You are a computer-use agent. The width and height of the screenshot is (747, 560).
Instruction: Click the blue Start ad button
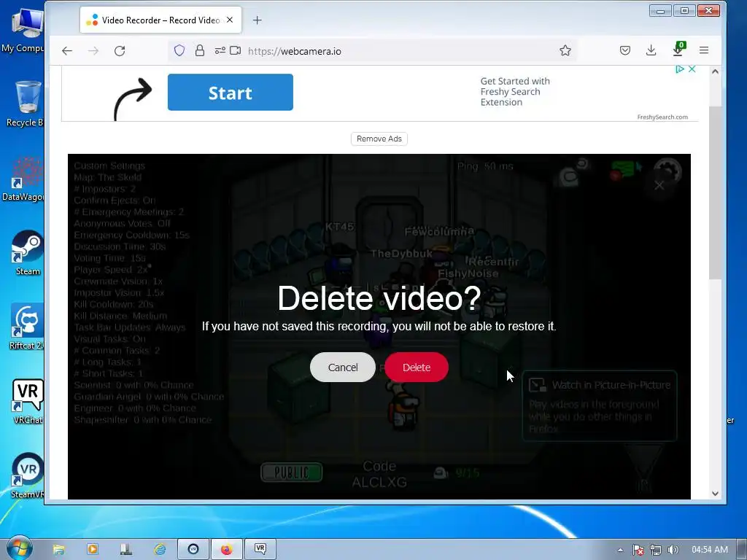(x=230, y=93)
